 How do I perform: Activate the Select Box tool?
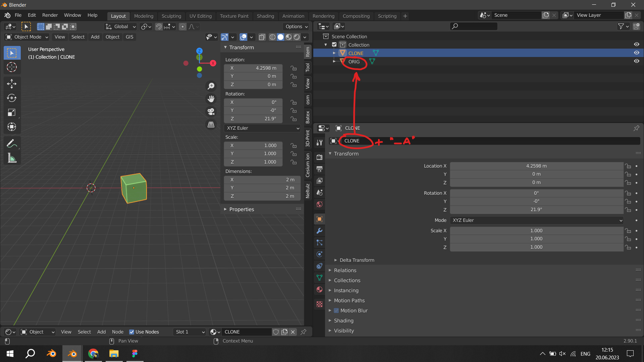pos(12,53)
